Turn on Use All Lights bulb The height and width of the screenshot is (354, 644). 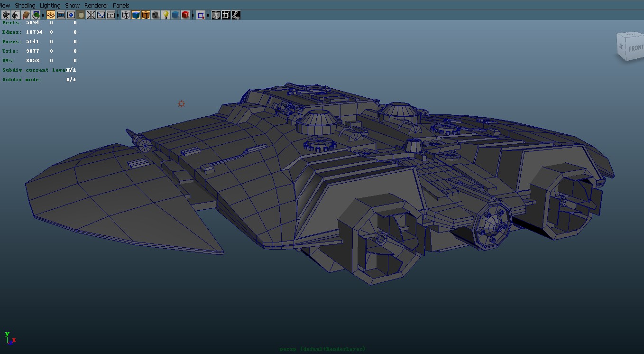(166, 15)
